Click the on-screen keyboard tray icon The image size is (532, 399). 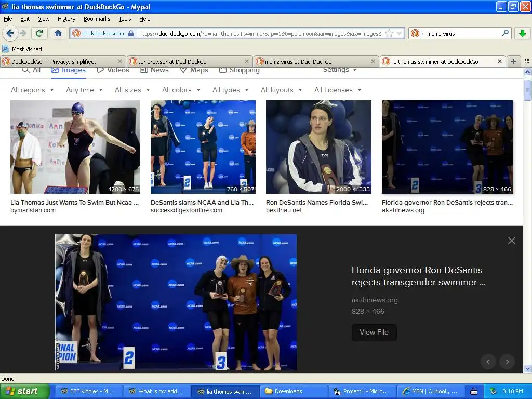click(x=474, y=392)
